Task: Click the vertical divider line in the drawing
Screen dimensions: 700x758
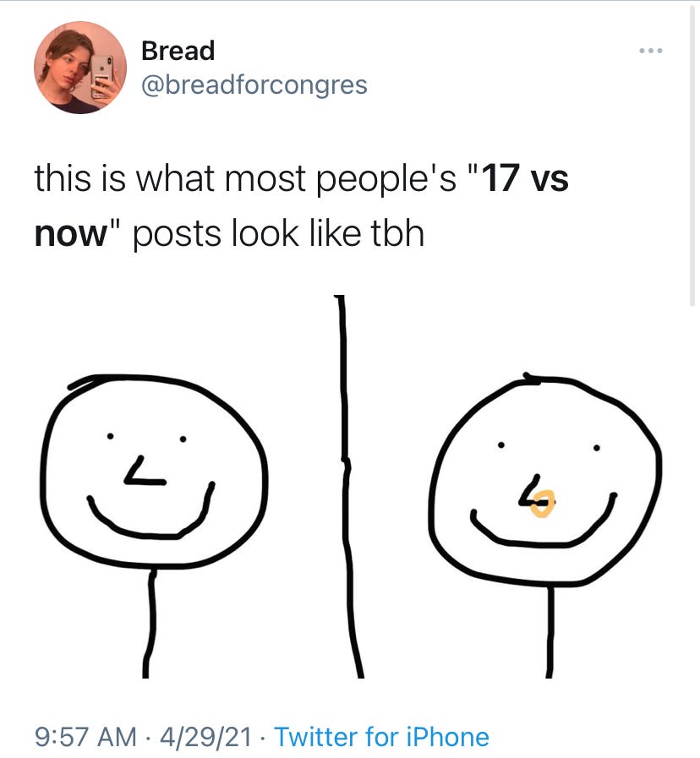Action: pyautogui.click(x=347, y=486)
